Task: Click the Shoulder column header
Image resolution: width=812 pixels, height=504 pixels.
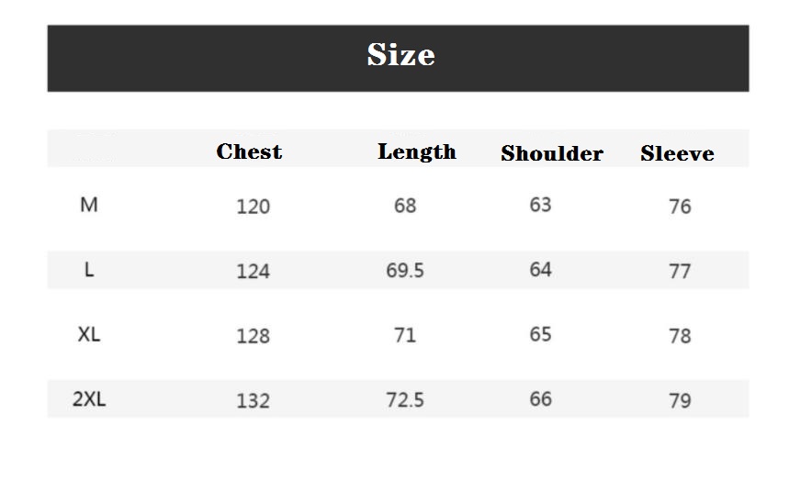Action: (x=551, y=154)
